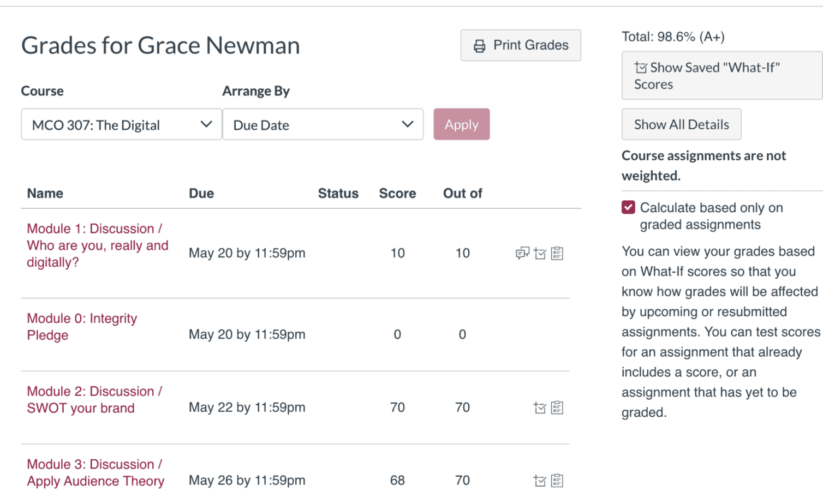Open discussion comments for Module 1 assignment
Screen dimensions: 823x504
522,253
